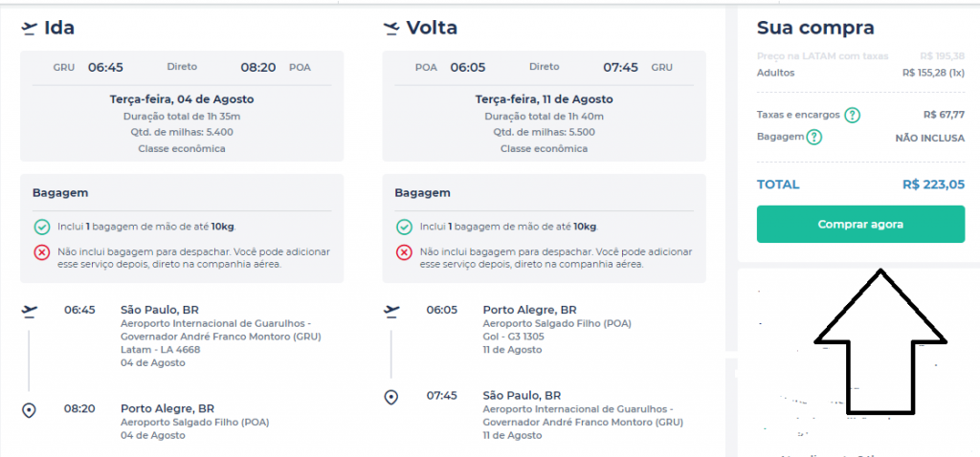Click the location pin at Porto Alegre 08:20
Screen dimensions: 980x457
click(29, 410)
